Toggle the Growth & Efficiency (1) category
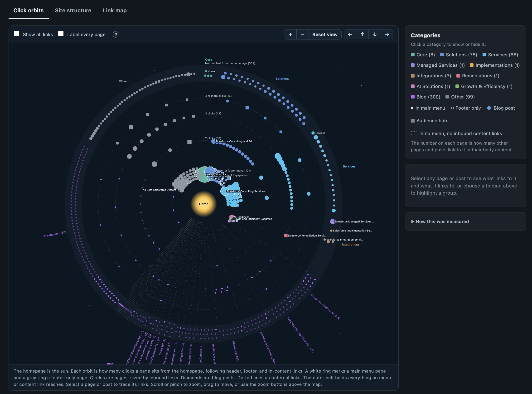This screenshot has width=532, height=394. pyautogui.click(x=484, y=86)
